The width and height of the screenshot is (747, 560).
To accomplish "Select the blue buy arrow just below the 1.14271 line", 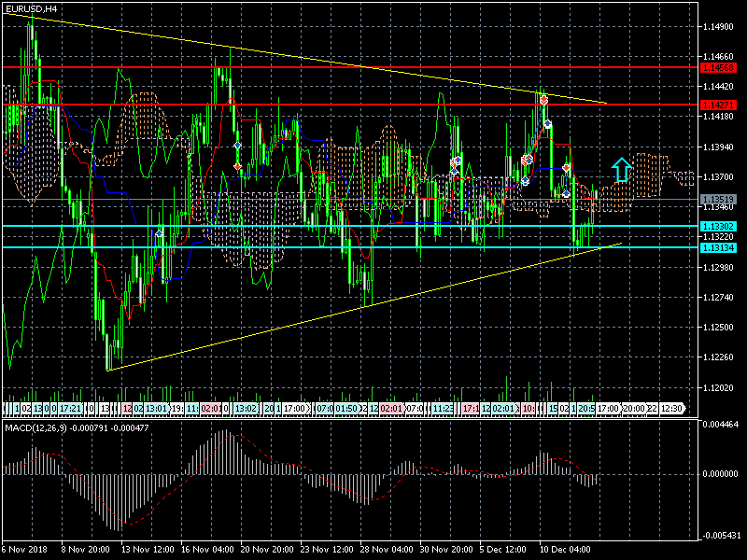I will (x=547, y=123).
